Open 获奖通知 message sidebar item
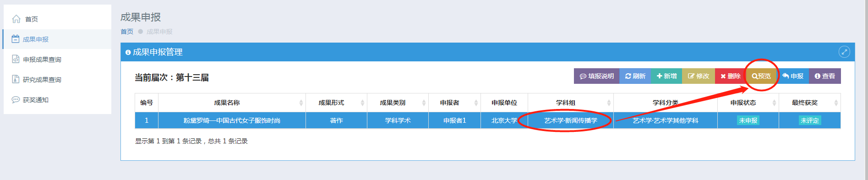 (30, 100)
